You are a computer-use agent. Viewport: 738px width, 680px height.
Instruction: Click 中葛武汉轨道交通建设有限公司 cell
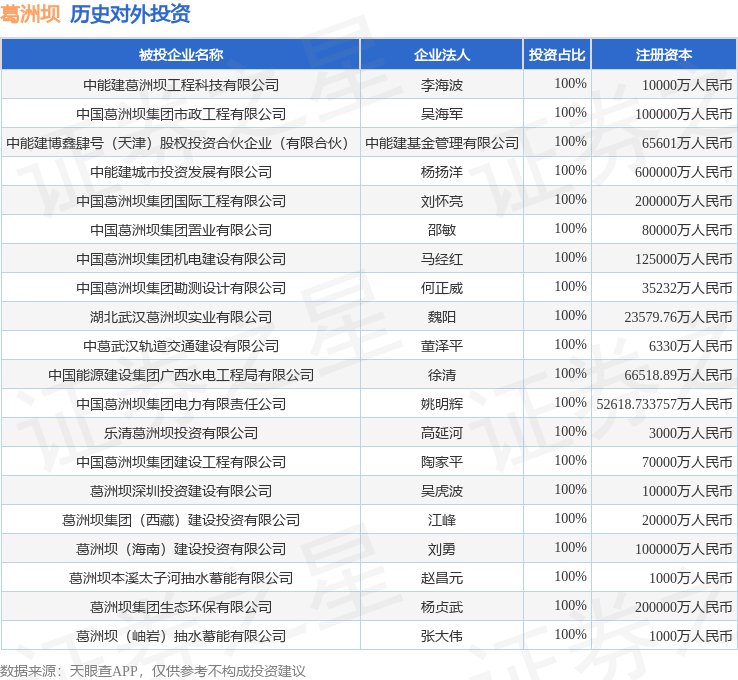point(181,346)
